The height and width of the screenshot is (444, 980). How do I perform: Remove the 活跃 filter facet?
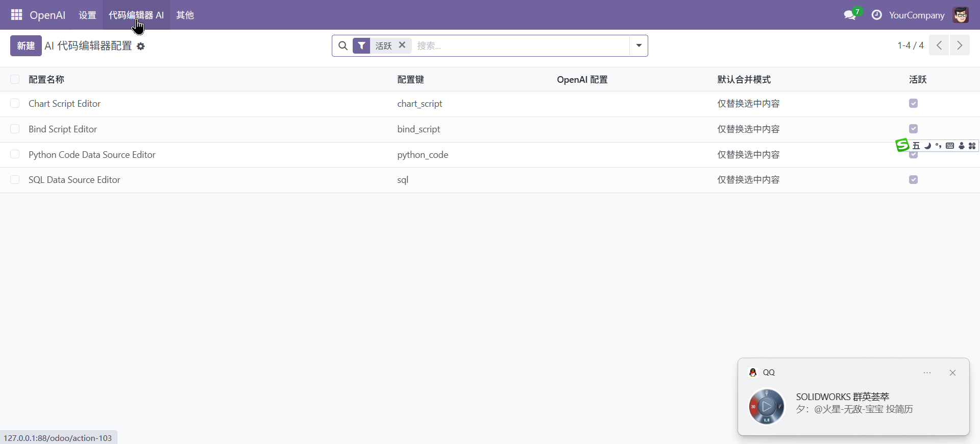click(402, 45)
